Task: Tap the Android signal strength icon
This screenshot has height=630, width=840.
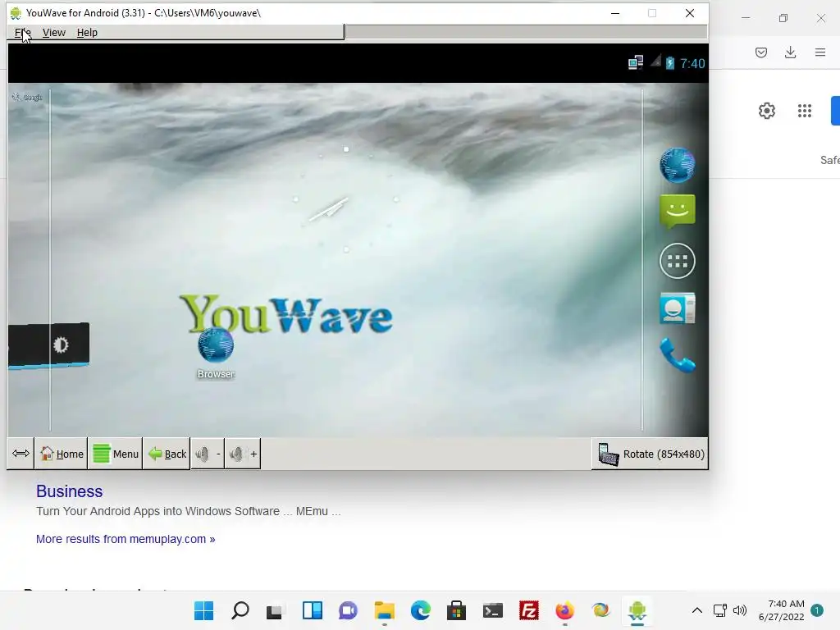Action: tap(655, 61)
